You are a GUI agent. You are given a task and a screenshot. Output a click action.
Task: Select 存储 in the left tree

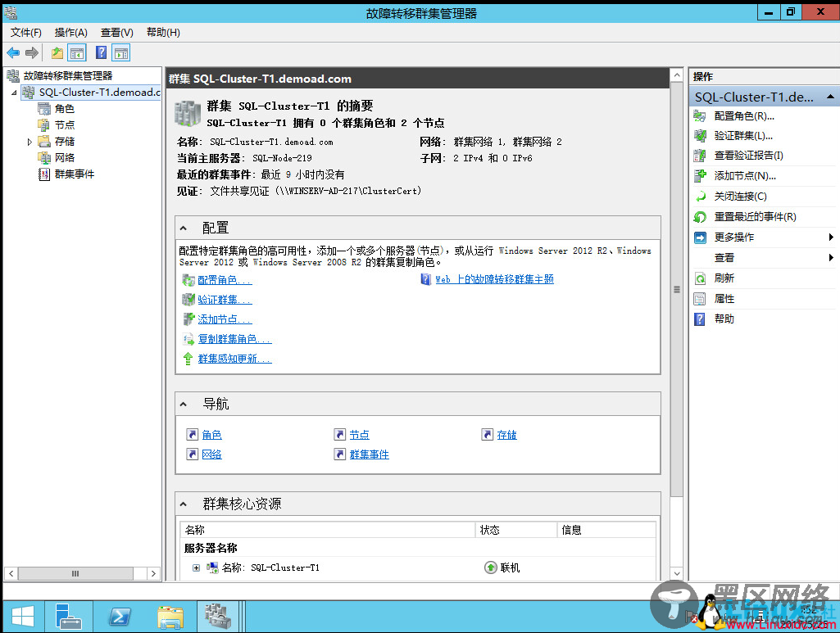(64, 142)
